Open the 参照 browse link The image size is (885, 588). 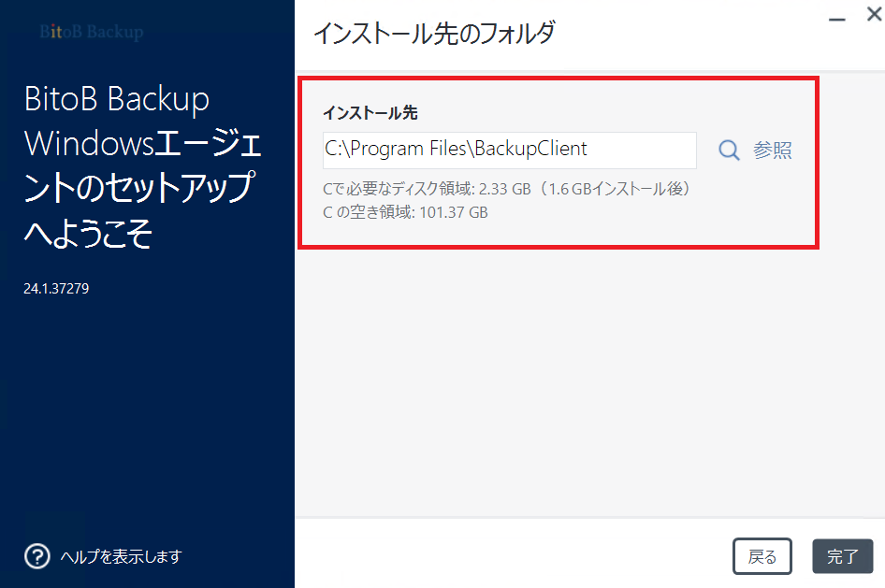772,150
